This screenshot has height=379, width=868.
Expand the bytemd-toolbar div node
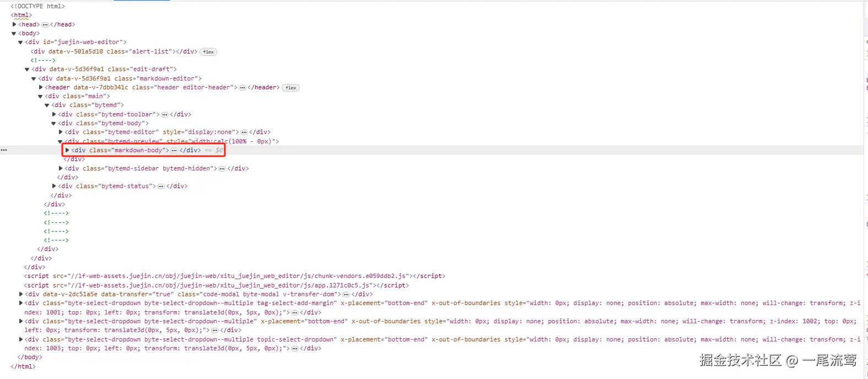[x=53, y=114]
